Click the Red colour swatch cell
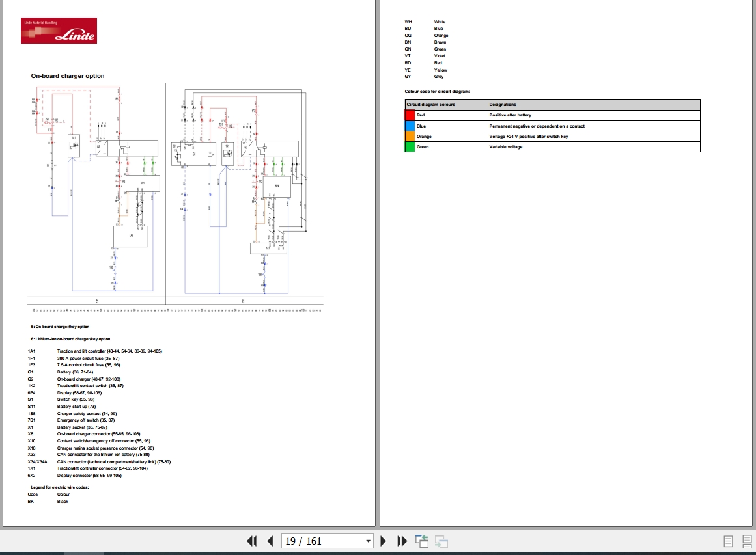 (410, 115)
